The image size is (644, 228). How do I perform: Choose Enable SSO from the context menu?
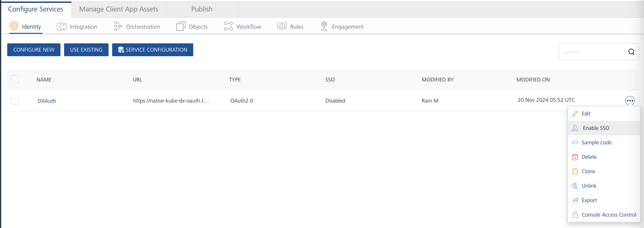pyautogui.click(x=596, y=128)
